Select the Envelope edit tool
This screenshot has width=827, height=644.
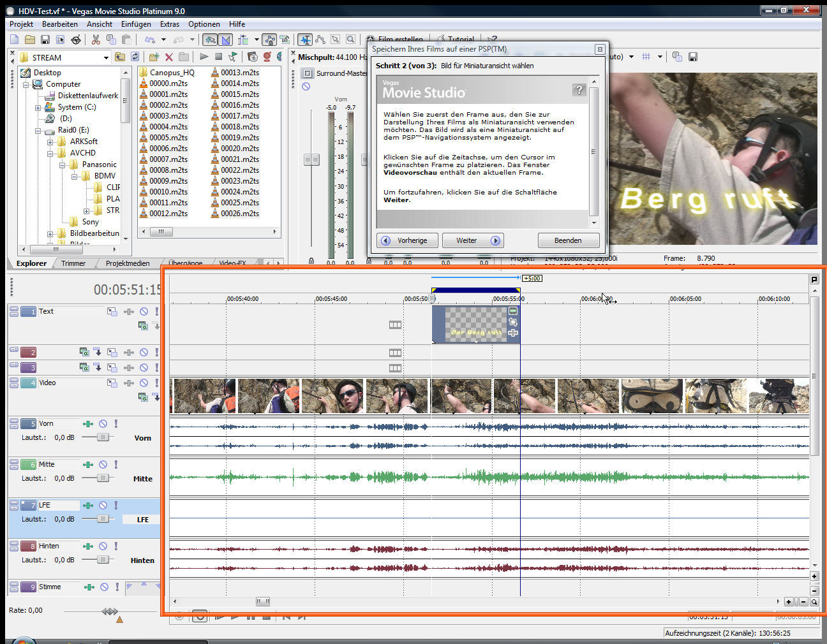coord(320,40)
